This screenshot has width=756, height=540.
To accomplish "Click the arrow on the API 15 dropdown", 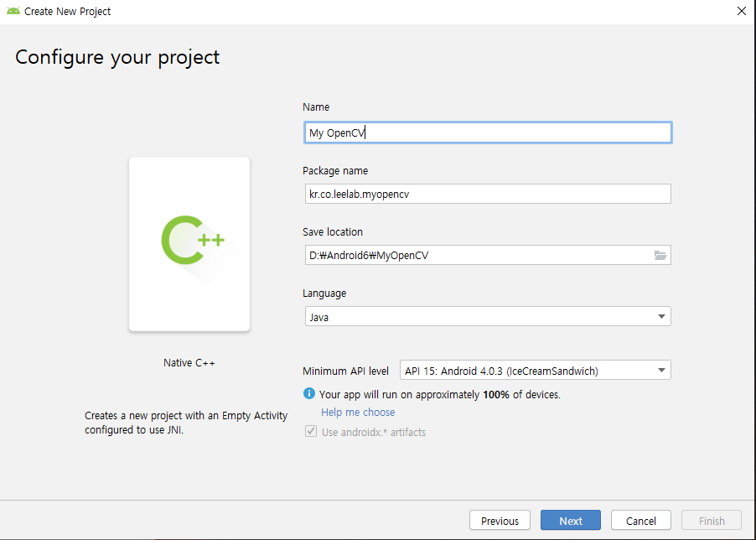I will point(661,371).
